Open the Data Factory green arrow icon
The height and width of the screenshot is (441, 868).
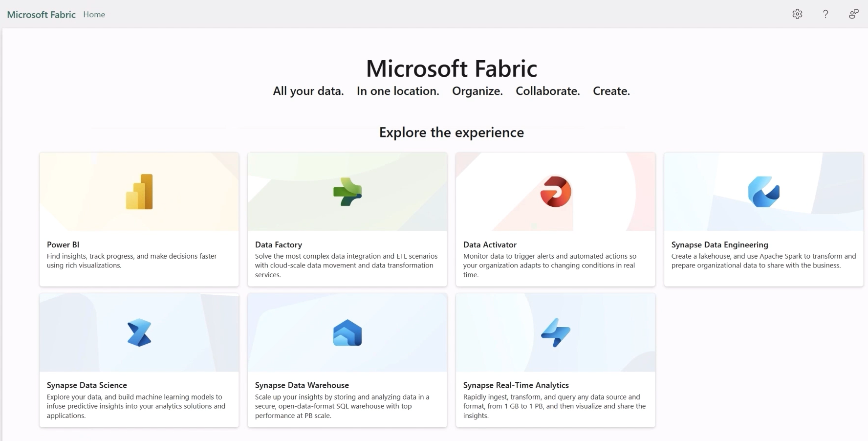pyautogui.click(x=347, y=192)
